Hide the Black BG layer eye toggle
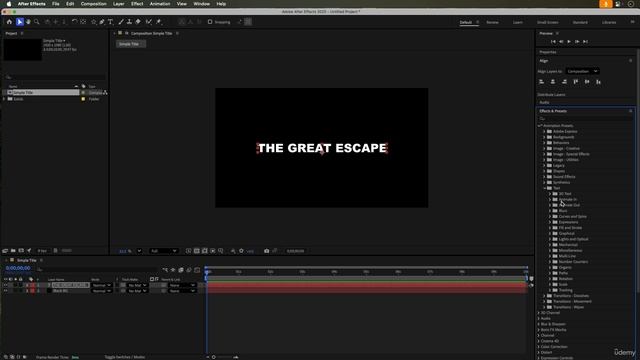This screenshot has width=640, height=360. [6, 291]
